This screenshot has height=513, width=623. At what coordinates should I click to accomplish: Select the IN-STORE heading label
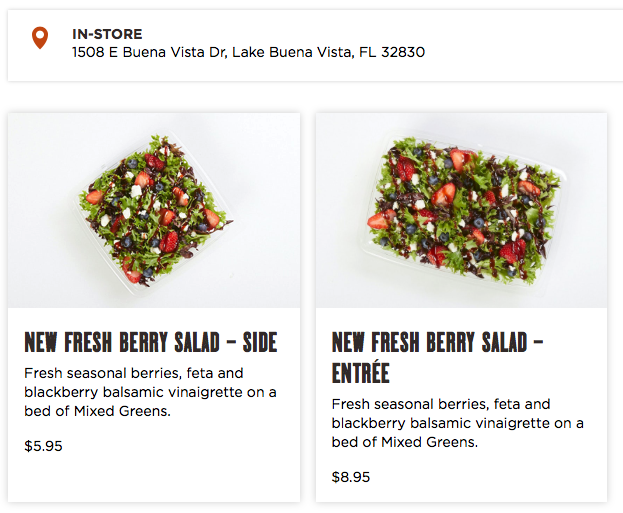(x=107, y=34)
